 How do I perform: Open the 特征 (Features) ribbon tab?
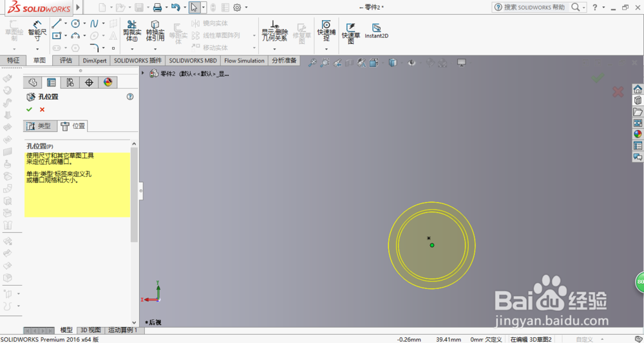(13, 60)
